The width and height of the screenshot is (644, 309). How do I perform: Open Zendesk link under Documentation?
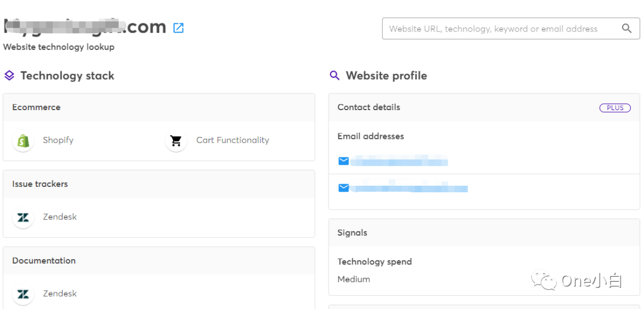click(x=60, y=294)
